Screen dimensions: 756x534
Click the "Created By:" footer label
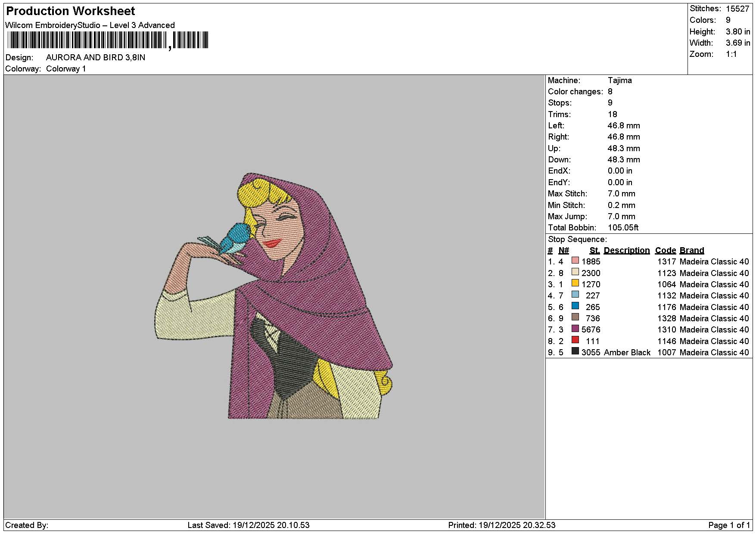(x=27, y=525)
